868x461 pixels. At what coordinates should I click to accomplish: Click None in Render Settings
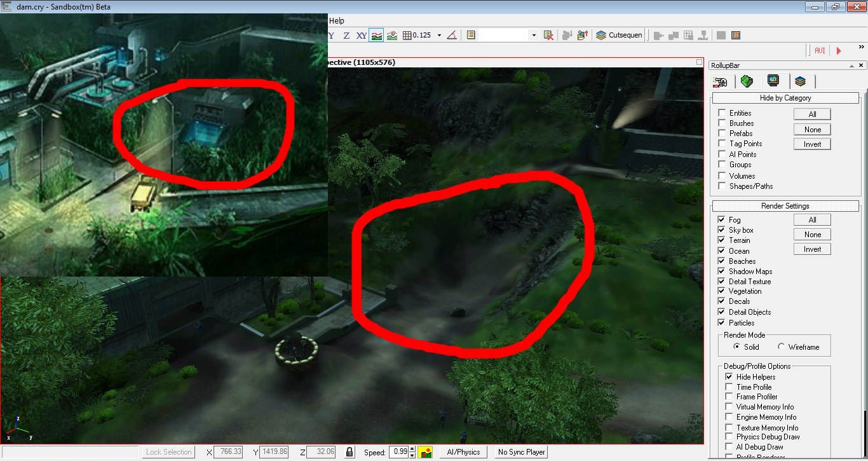point(812,235)
